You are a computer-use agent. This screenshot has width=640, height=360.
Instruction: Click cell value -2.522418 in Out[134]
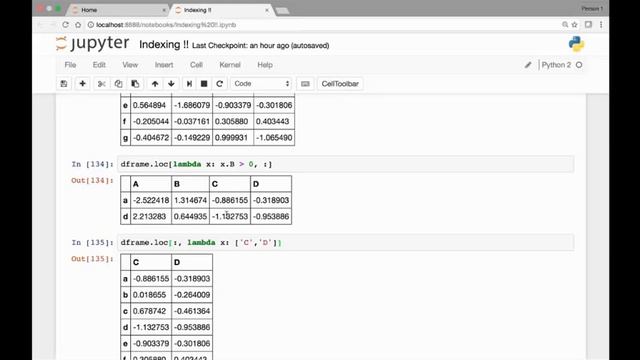coord(151,200)
